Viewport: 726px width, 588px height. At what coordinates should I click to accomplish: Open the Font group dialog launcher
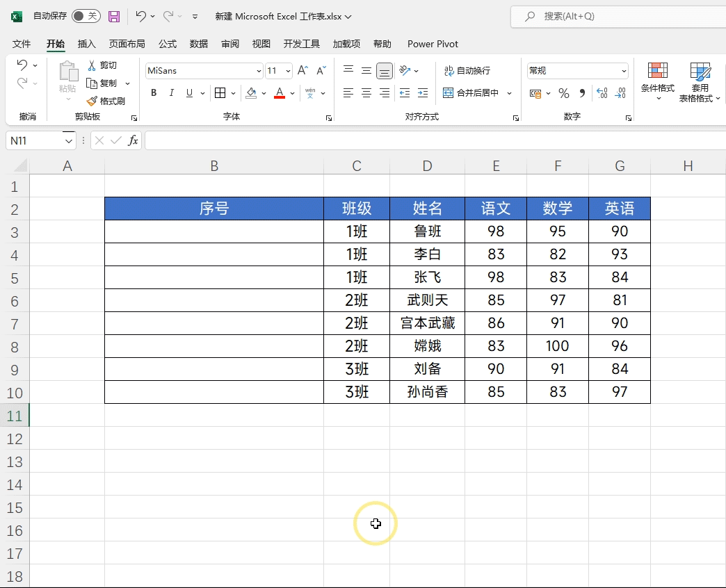pyautogui.click(x=329, y=118)
